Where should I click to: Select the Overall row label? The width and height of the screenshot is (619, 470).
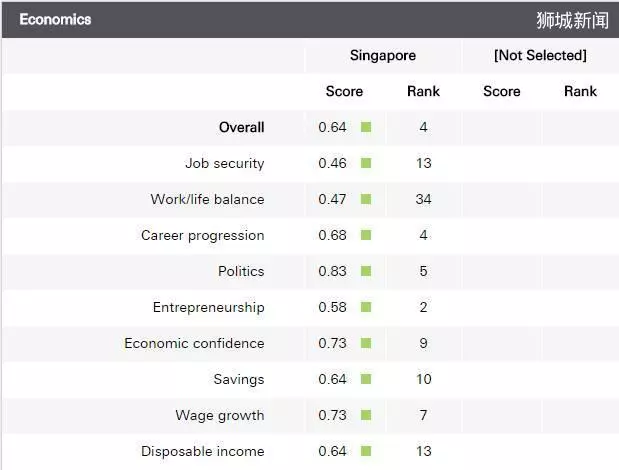click(242, 127)
